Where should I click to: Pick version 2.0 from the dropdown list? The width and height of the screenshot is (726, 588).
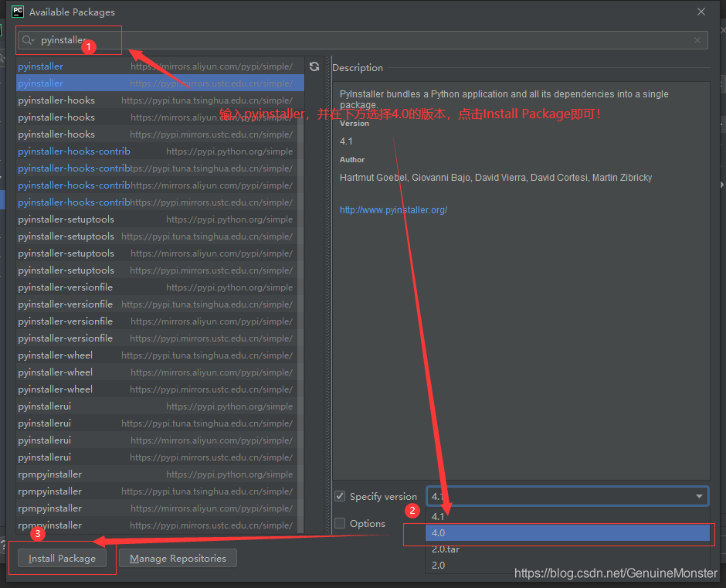[x=568, y=566]
